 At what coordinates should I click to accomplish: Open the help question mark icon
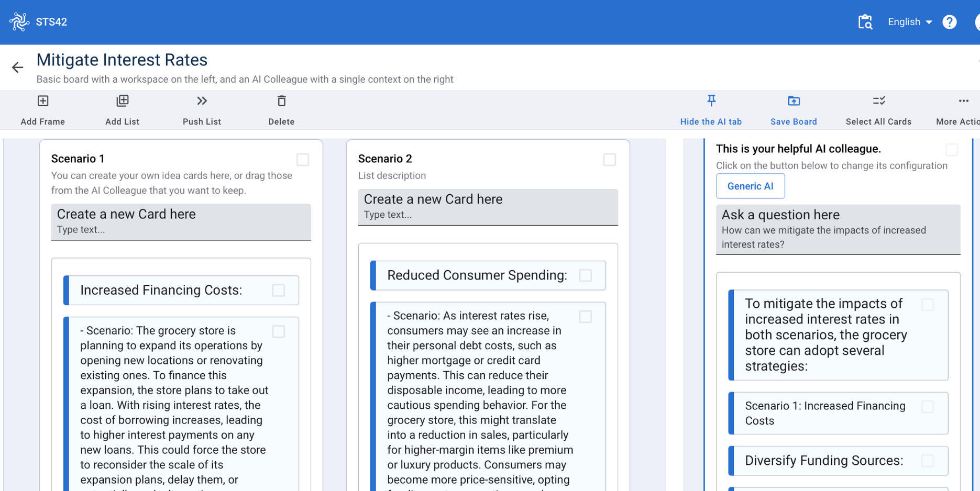click(x=949, y=22)
